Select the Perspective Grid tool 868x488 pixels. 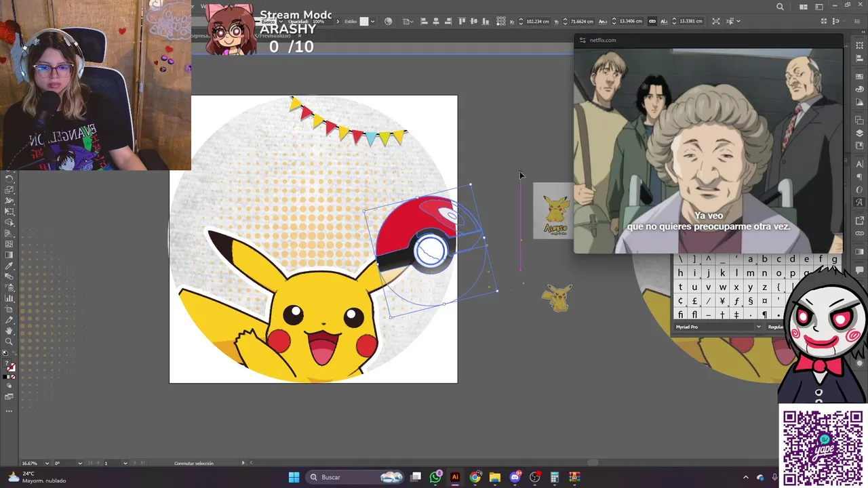9,233
